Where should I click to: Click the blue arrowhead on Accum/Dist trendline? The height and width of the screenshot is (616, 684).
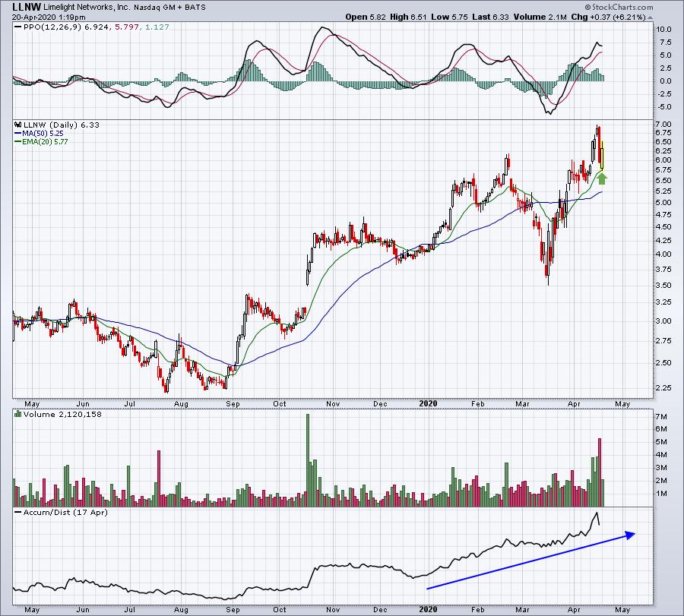pyautogui.click(x=630, y=535)
